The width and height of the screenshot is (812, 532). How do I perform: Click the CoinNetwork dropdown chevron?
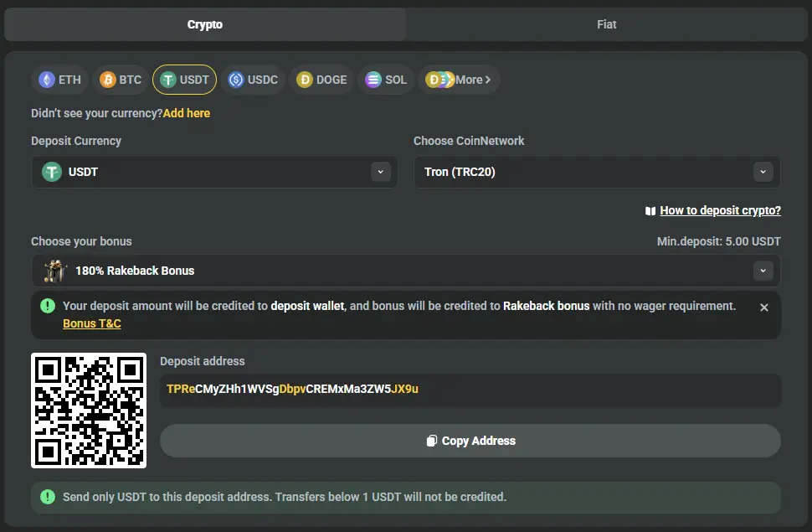(763, 172)
